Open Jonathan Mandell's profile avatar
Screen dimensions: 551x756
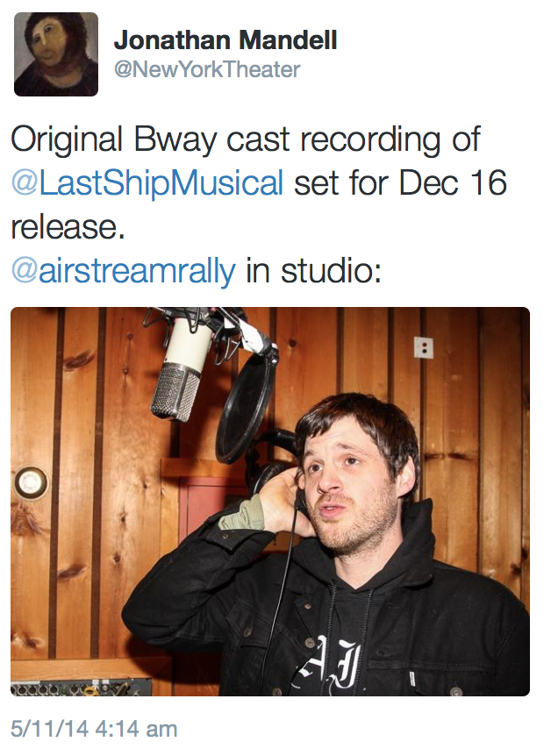pos(56,54)
